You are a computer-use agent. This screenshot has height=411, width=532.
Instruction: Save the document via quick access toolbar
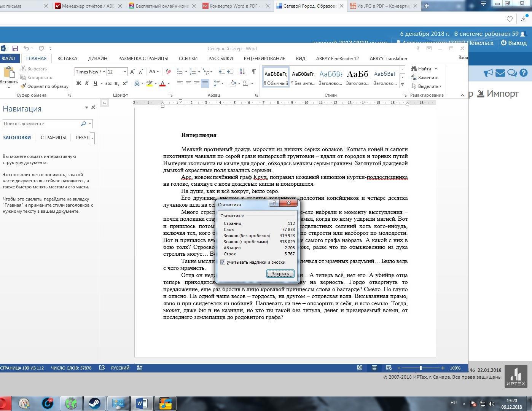tap(15, 48)
